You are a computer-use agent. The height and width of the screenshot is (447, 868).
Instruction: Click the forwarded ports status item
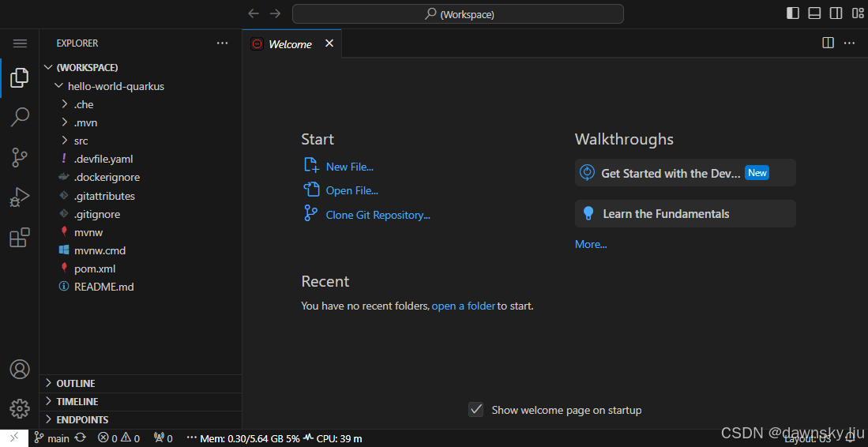pos(163,438)
